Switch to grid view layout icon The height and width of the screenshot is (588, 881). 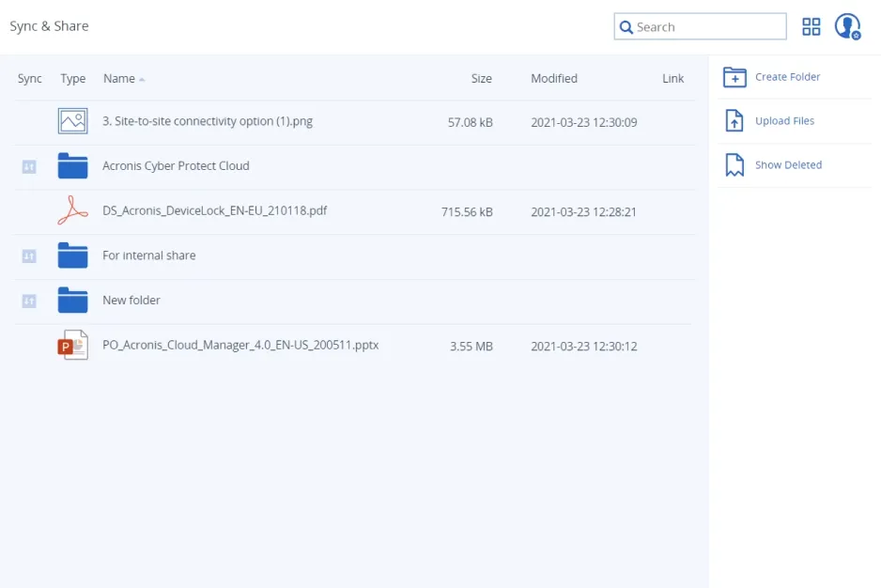(811, 27)
